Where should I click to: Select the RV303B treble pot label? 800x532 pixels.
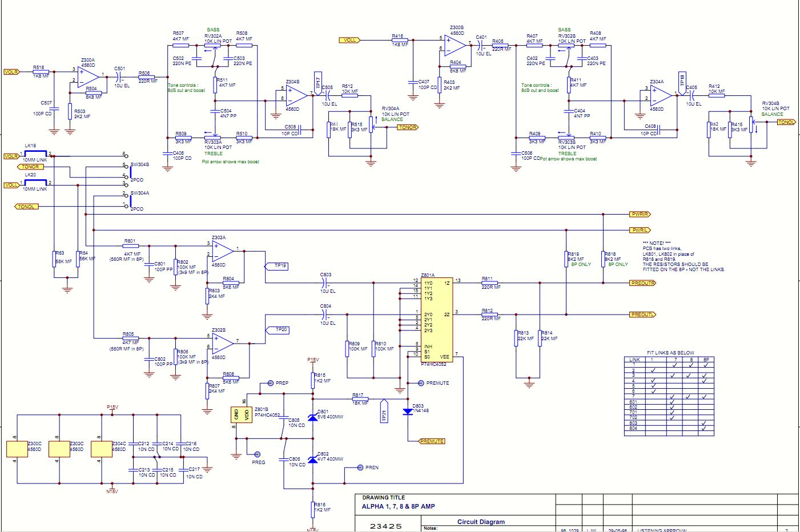[567, 142]
